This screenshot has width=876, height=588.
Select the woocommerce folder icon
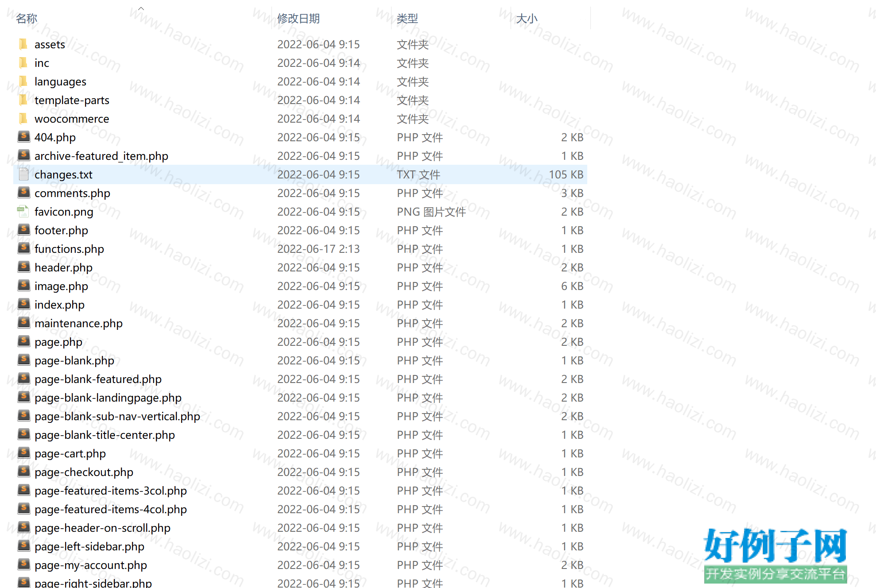[x=23, y=119]
